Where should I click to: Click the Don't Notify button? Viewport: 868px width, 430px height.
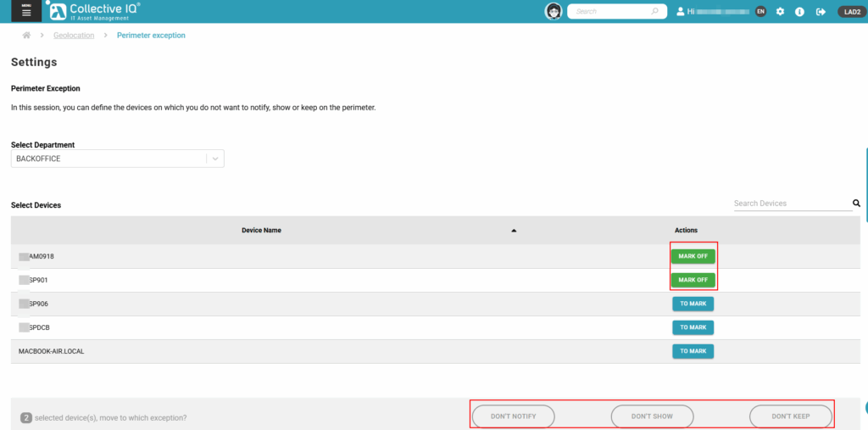coord(513,416)
